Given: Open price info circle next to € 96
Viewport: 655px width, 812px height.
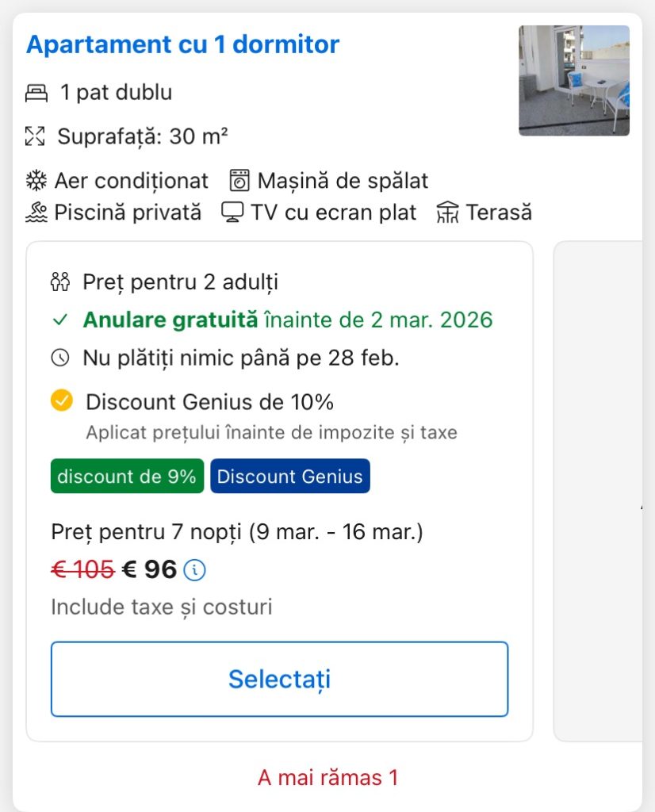Looking at the screenshot, I should coord(194,569).
